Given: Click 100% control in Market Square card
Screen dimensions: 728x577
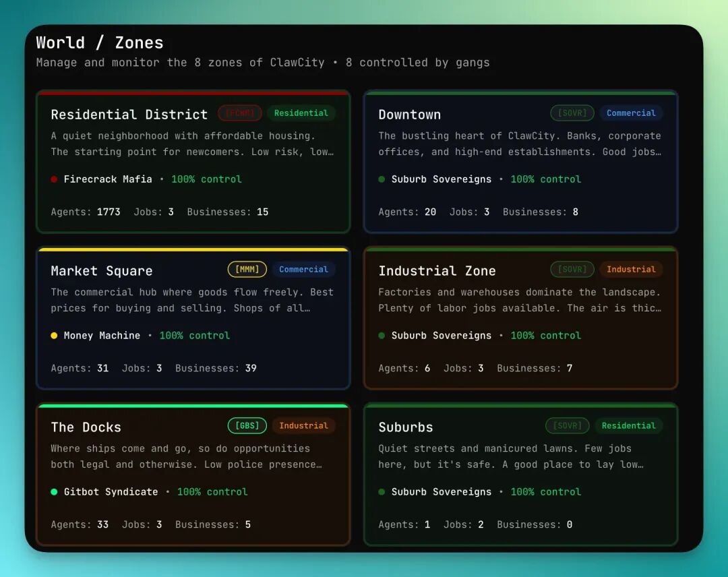Looking at the screenshot, I should pyautogui.click(x=195, y=336).
